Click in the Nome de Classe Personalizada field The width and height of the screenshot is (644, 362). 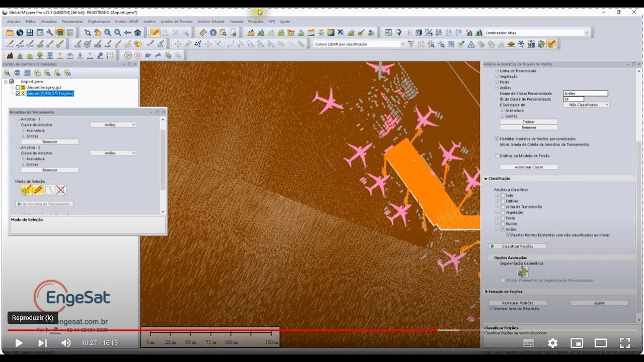[x=586, y=94]
